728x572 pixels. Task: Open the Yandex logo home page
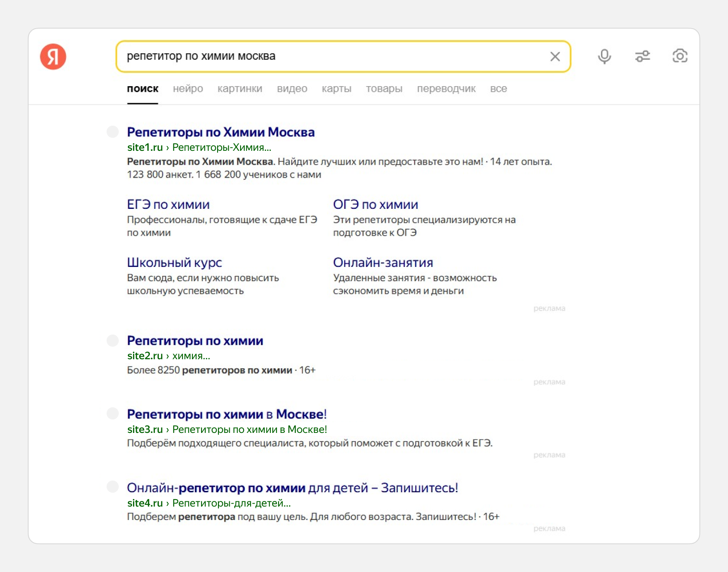(x=53, y=56)
